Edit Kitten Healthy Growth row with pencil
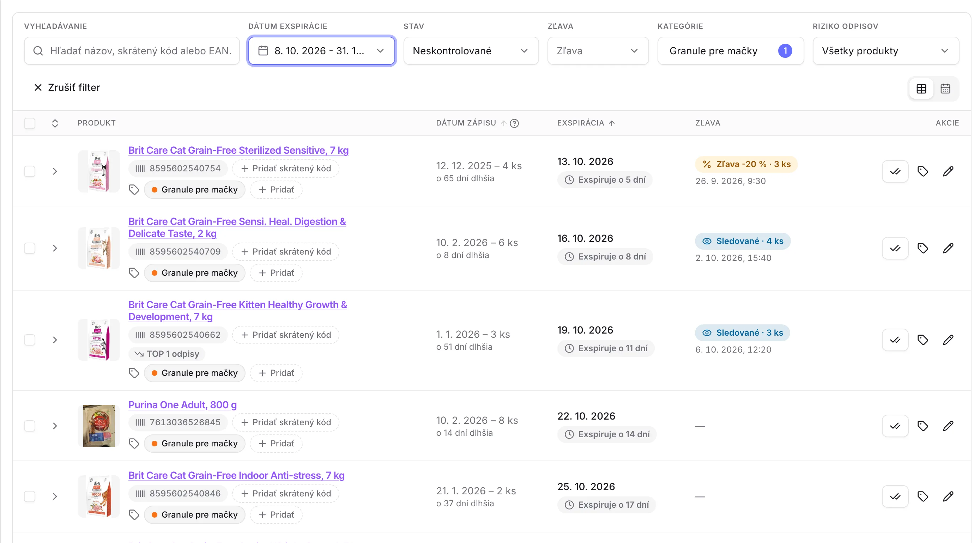Image resolution: width=980 pixels, height=543 pixels. 948,340
